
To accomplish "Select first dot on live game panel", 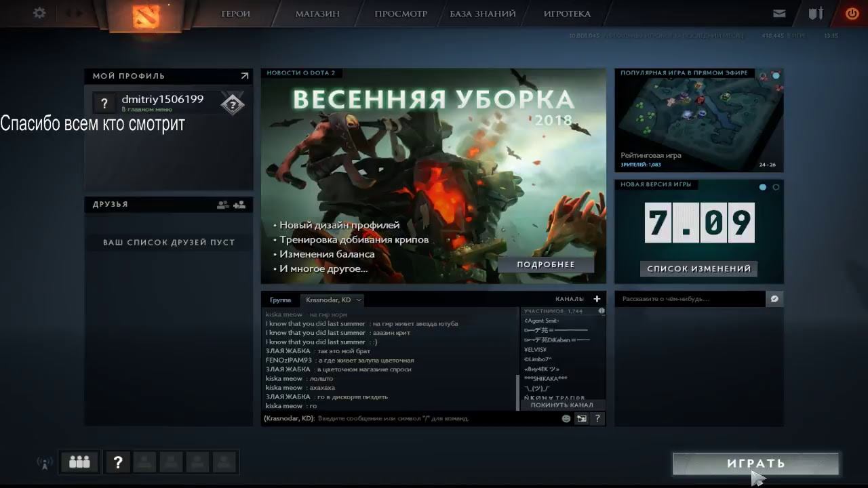I will pos(763,76).
